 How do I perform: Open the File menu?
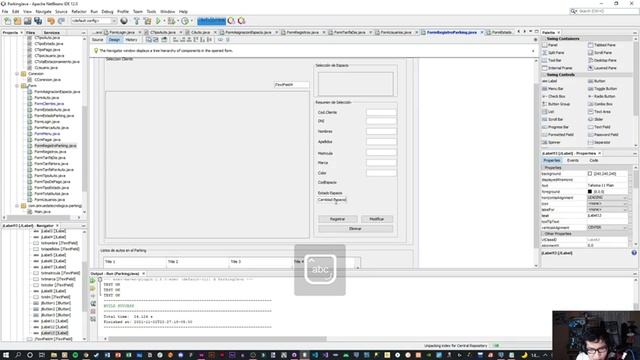point(5,11)
